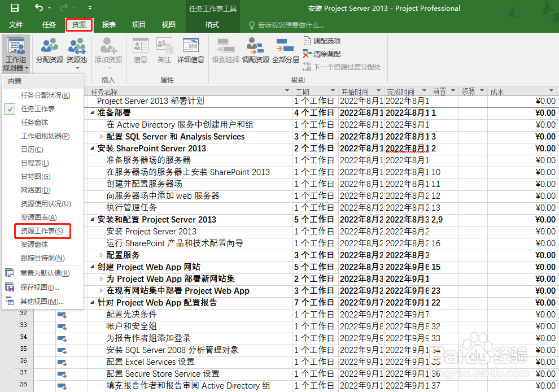Collapse 安装和配置 Project Server 2013 task
559x392 pixels.
93,220
